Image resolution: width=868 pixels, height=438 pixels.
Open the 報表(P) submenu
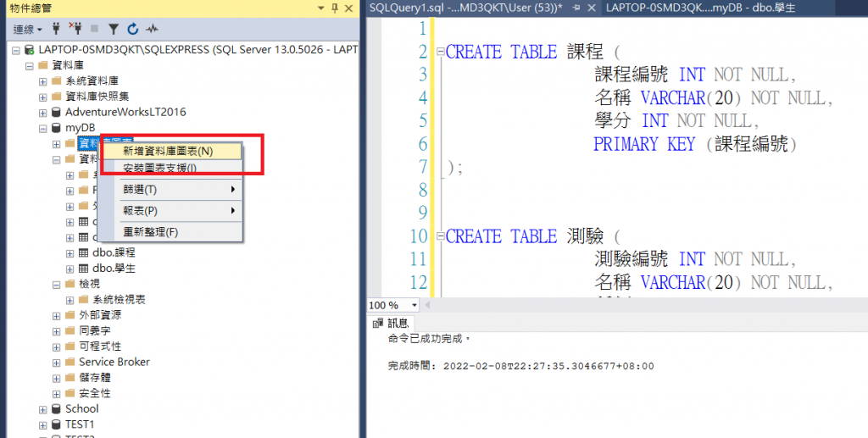[171, 211]
